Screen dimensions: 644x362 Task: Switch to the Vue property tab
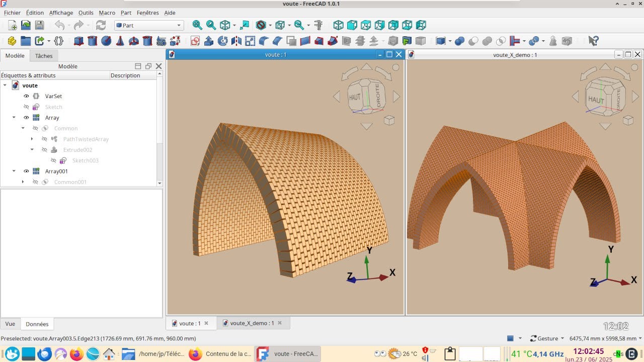click(x=10, y=324)
